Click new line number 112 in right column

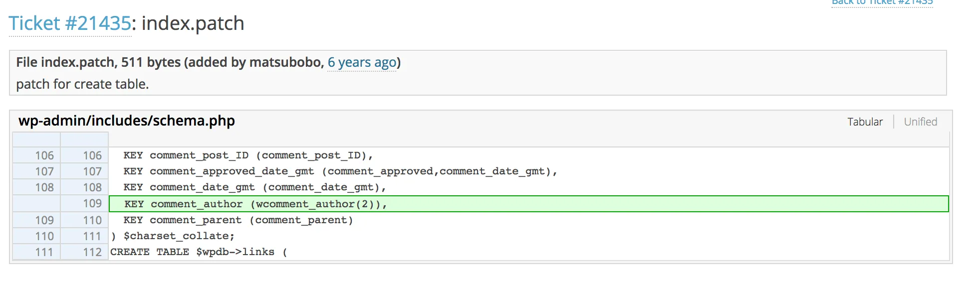point(92,252)
